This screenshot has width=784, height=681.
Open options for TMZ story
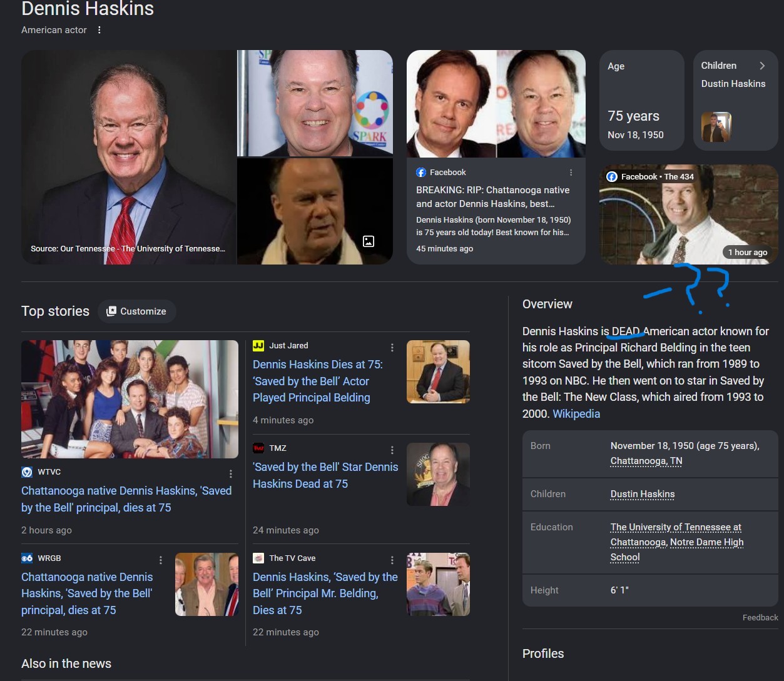click(392, 450)
